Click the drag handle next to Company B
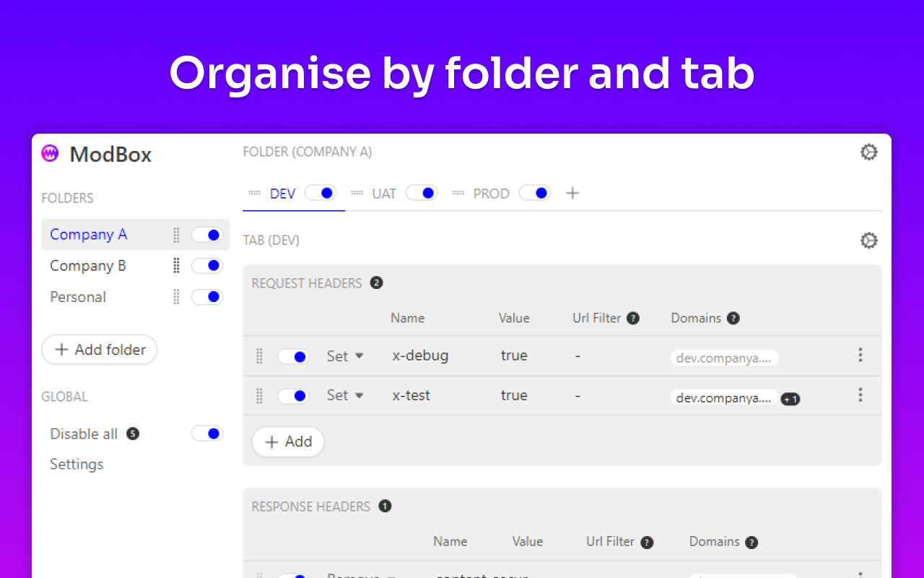The height and width of the screenshot is (578, 924). pyautogui.click(x=175, y=265)
